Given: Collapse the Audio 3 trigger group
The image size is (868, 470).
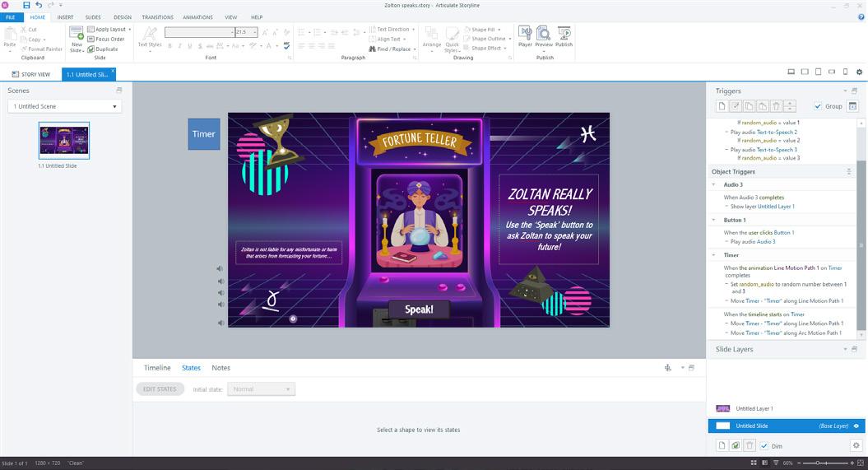Looking at the screenshot, I should [x=713, y=184].
